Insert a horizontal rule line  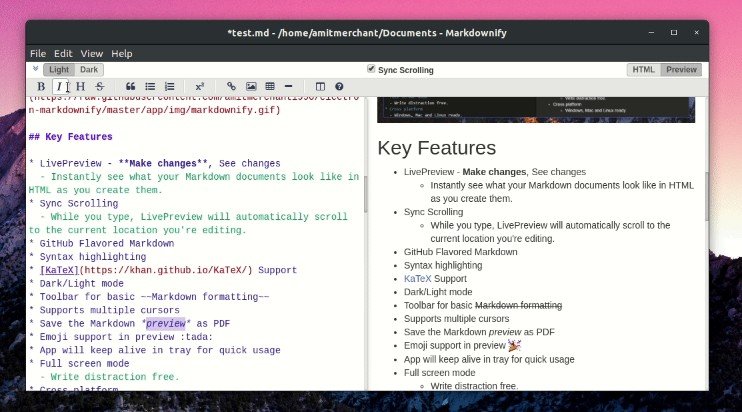(289, 87)
